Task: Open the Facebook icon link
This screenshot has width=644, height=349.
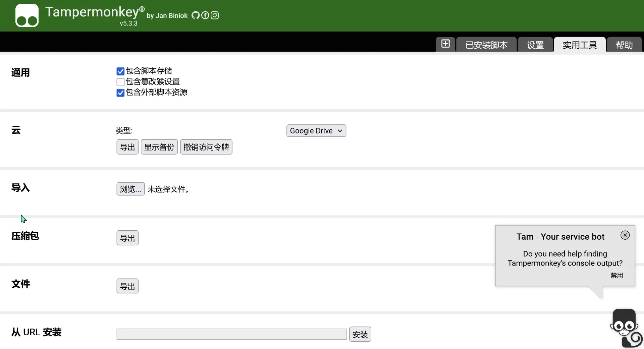Action: click(x=205, y=15)
